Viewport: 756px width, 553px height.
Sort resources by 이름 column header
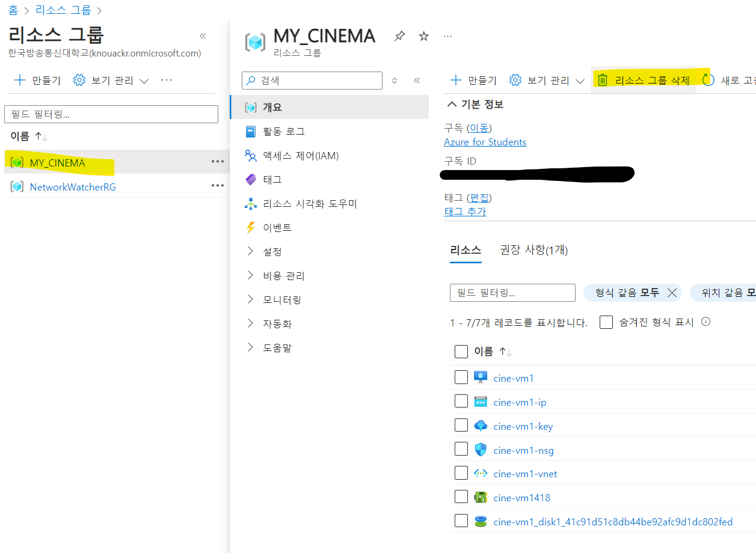click(493, 352)
